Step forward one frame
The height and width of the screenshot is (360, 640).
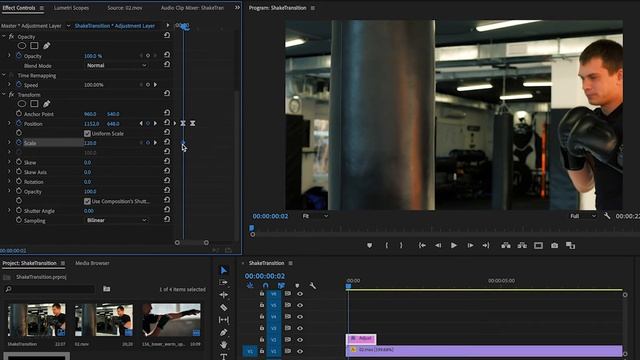point(470,245)
